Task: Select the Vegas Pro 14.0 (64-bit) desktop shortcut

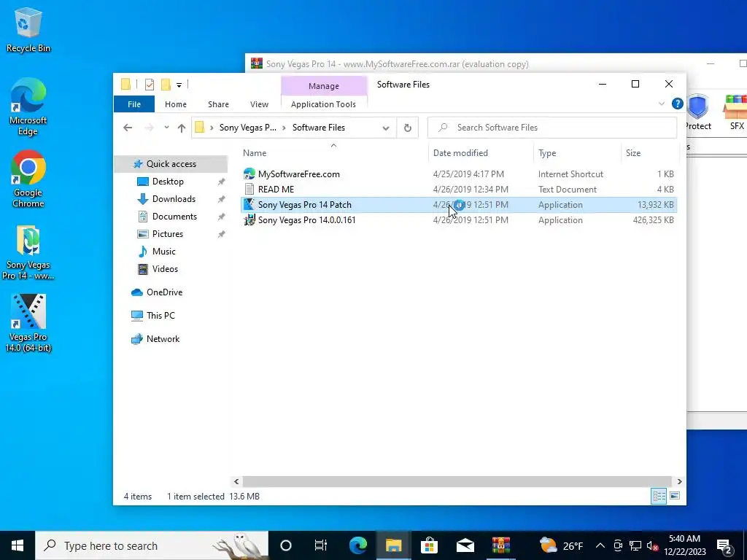Action: click(28, 323)
